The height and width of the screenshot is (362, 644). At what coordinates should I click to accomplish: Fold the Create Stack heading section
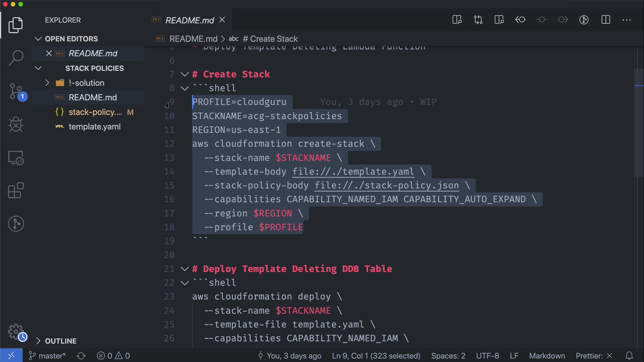[185, 74]
